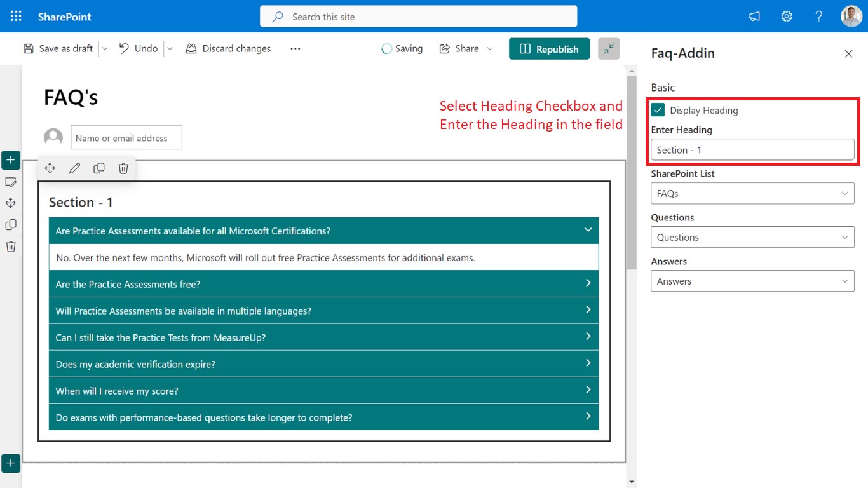Click the scrollbar down arrow
The width and height of the screenshot is (868, 488).
[632, 482]
